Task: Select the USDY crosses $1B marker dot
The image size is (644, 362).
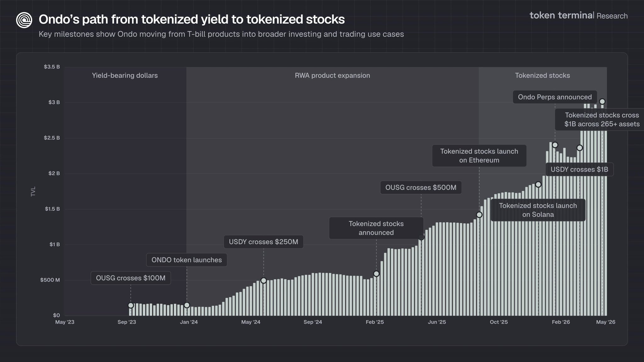Action: [x=580, y=148]
